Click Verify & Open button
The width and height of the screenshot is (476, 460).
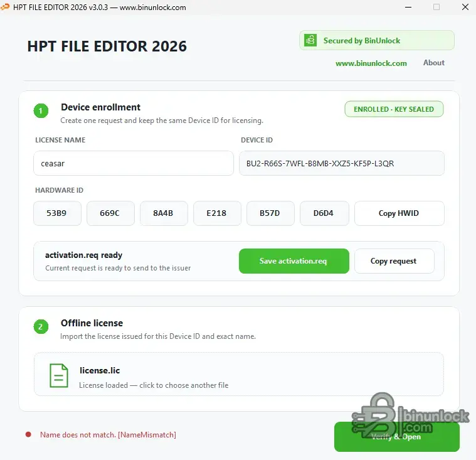pyautogui.click(x=397, y=437)
